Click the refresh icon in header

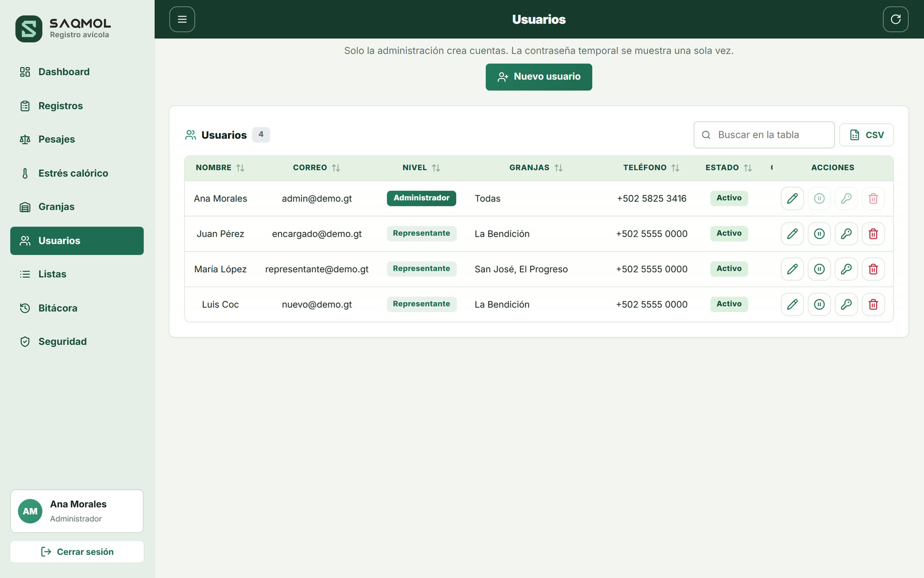click(896, 19)
